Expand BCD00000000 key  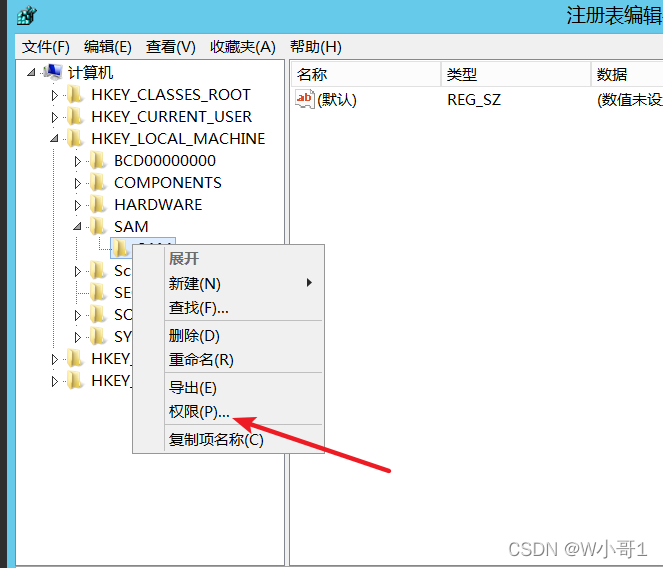77,161
